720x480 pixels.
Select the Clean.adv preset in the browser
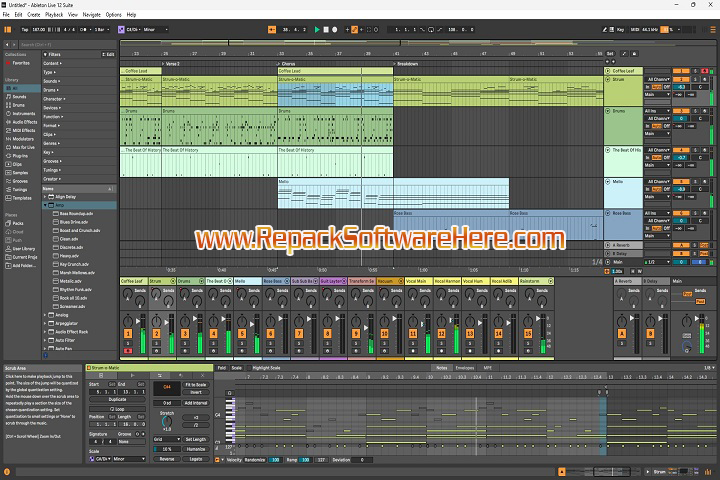[x=68, y=239]
